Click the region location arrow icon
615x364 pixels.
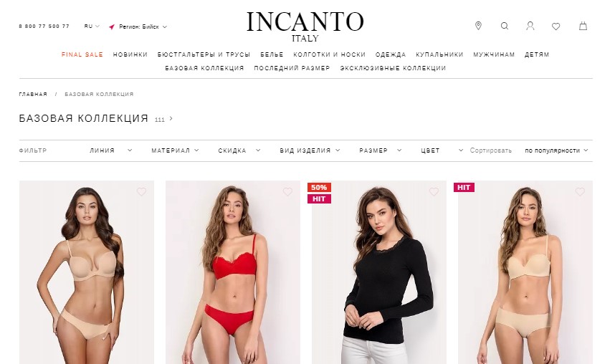(112, 27)
